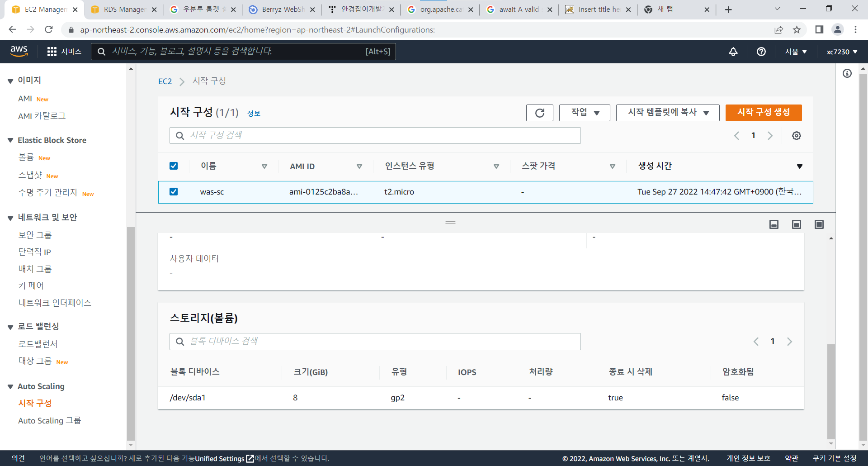Open a new browser tab
The image size is (868, 466).
tap(728, 10)
